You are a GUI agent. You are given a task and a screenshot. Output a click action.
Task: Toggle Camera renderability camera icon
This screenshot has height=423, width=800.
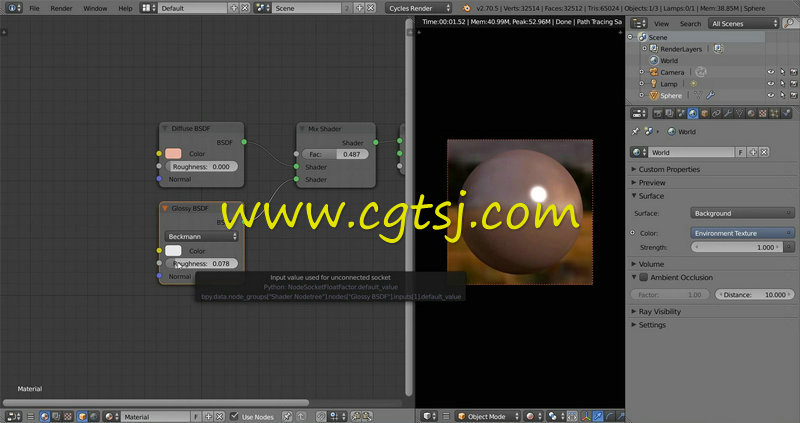click(x=794, y=72)
